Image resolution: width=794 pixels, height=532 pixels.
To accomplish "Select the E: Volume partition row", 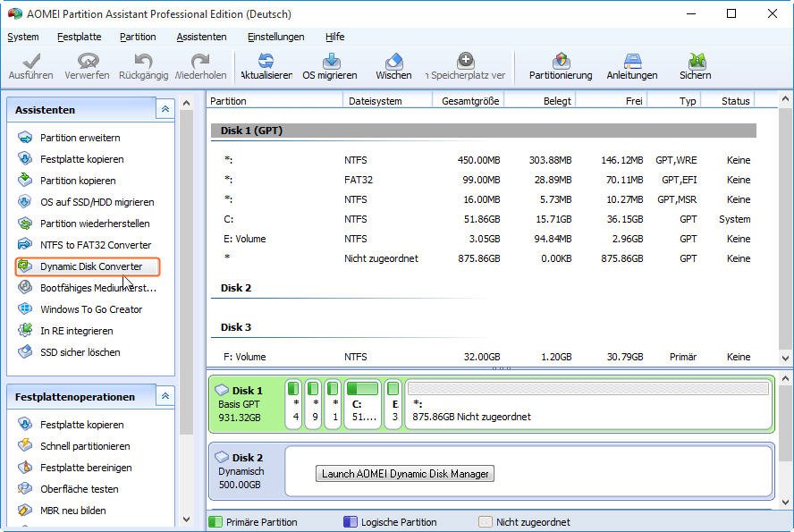I will coord(484,239).
